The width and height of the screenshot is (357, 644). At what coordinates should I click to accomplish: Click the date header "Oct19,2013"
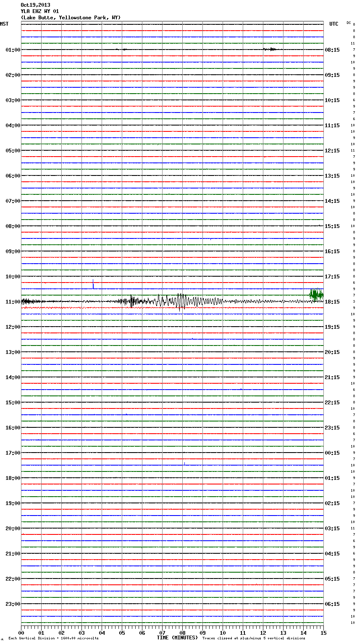35,5
